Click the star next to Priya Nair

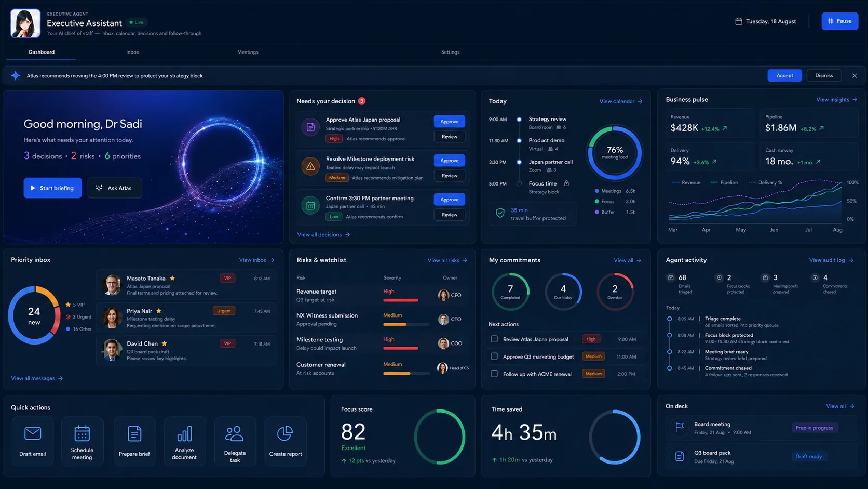pos(159,311)
